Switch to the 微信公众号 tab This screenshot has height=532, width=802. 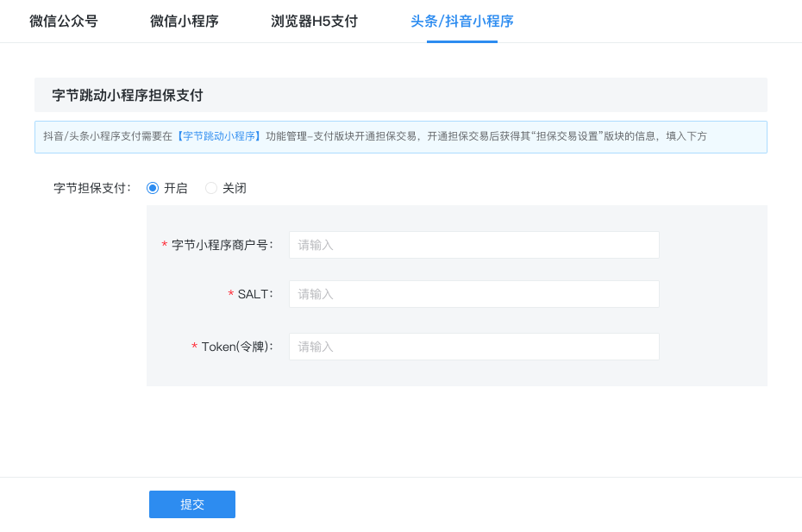pyautogui.click(x=64, y=22)
